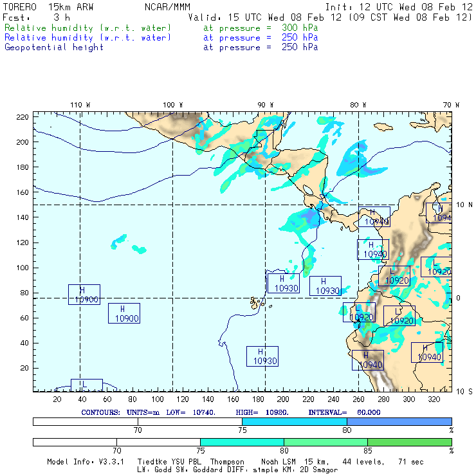The image size is (476, 476).
Task: Click the "71 sec" timestep text
Action: point(411,462)
